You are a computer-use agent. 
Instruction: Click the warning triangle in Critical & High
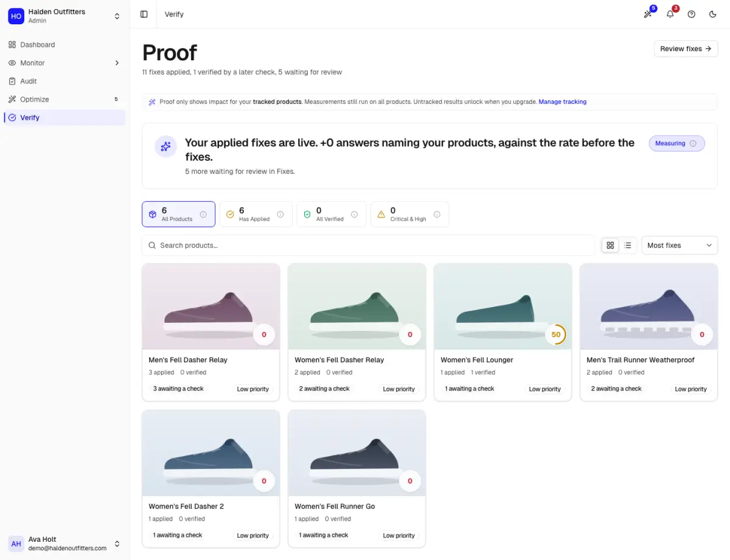coord(381,214)
